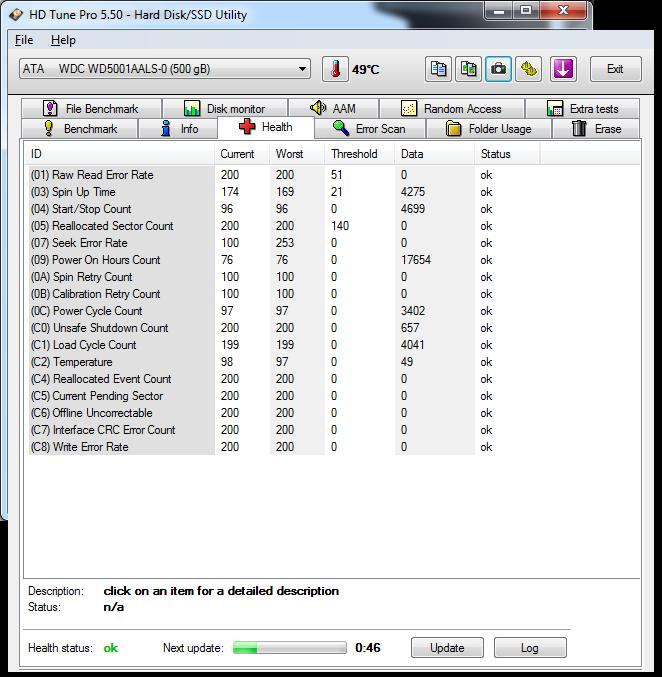This screenshot has height=677, width=662.
Task: Click the thermometer temperature icon
Action: coord(335,69)
